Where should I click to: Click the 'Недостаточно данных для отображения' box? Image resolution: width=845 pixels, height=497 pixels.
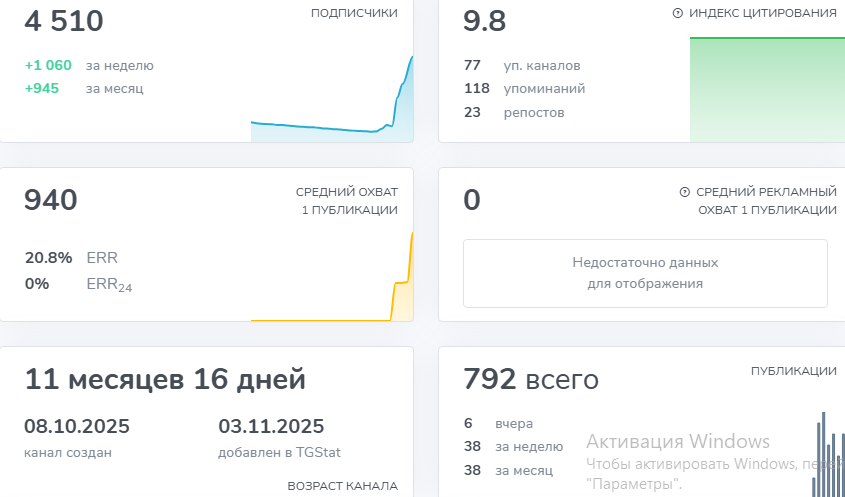point(645,273)
